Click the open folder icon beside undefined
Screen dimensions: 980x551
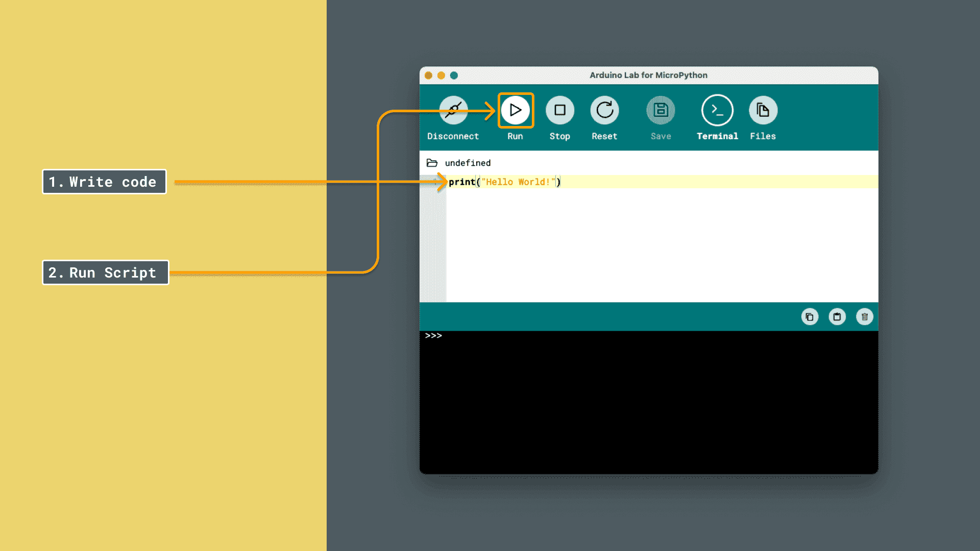(x=432, y=163)
